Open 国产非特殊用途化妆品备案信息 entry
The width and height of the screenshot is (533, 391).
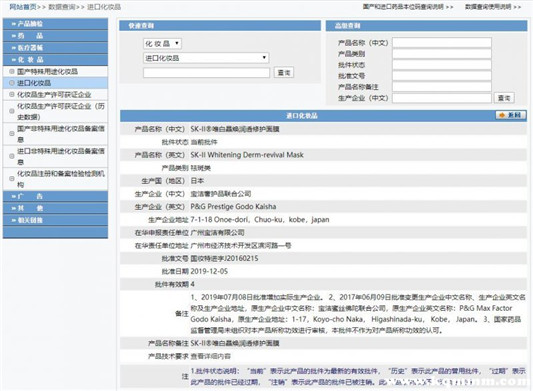(61, 134)
